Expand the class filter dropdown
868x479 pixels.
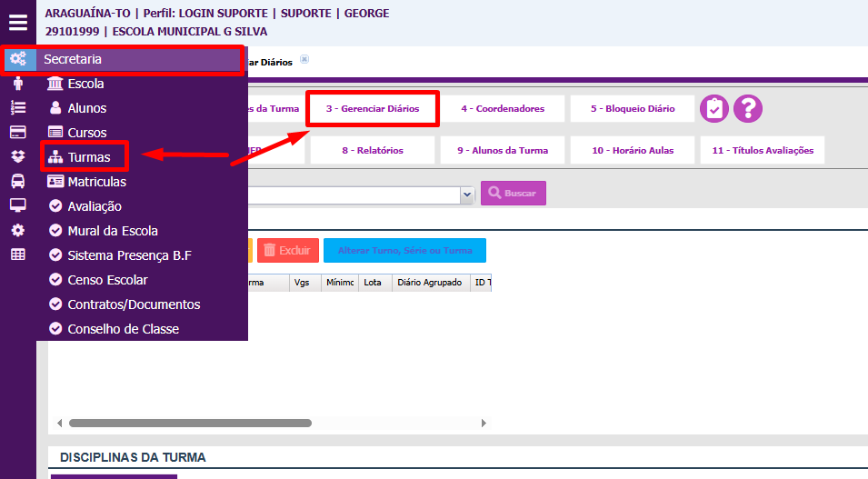tap(467, 194)
